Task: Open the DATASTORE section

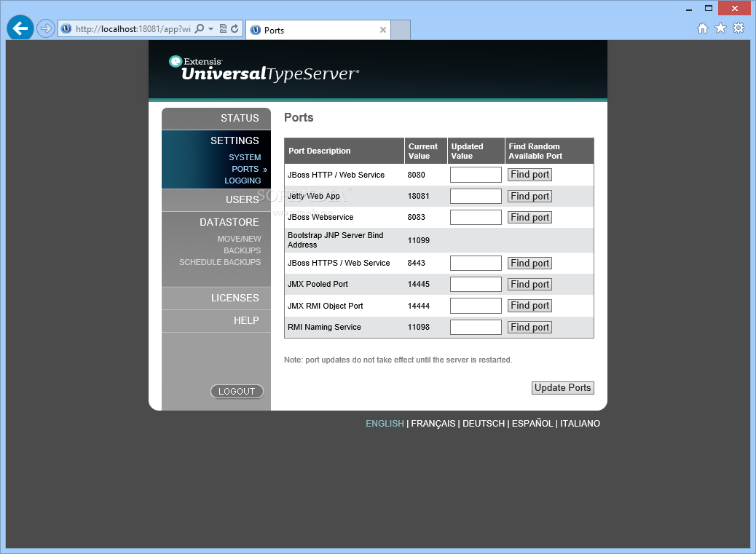Action: pos(229,222)
